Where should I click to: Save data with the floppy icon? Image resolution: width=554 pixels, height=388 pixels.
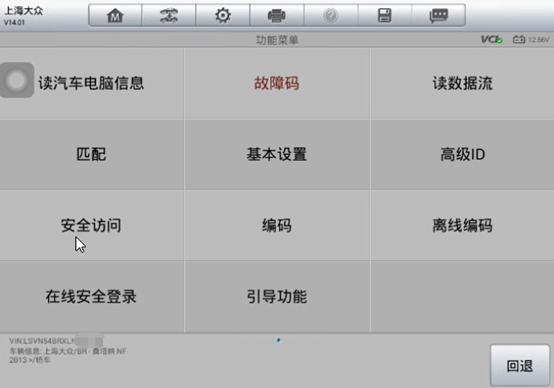tap(384, 16)
